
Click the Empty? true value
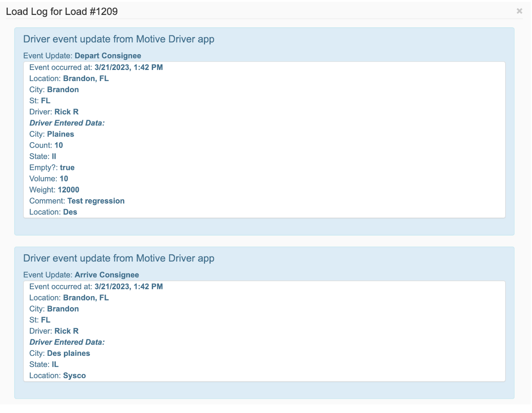[67, 167]
